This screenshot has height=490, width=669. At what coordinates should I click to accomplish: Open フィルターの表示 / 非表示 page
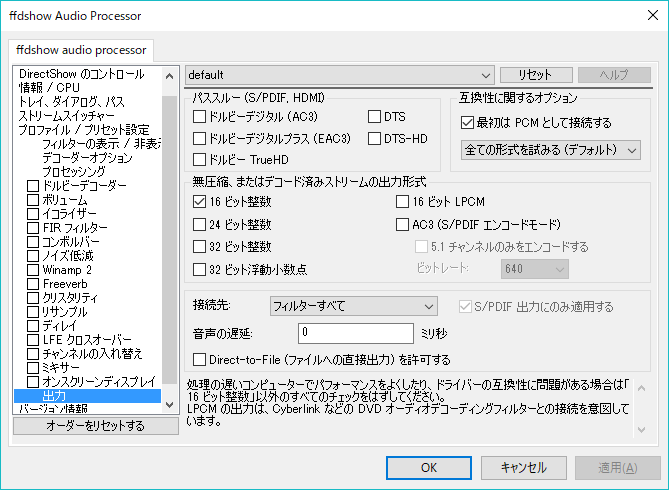click(102, 144)
